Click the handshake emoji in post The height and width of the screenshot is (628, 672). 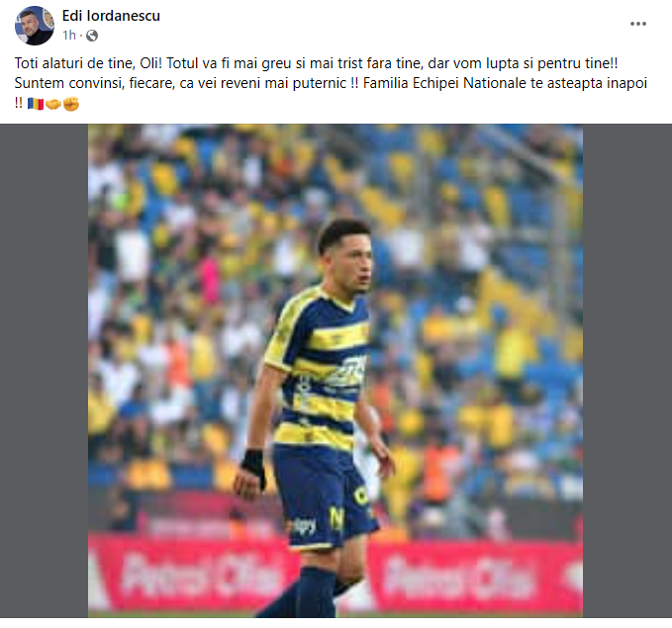pos(53,104)
